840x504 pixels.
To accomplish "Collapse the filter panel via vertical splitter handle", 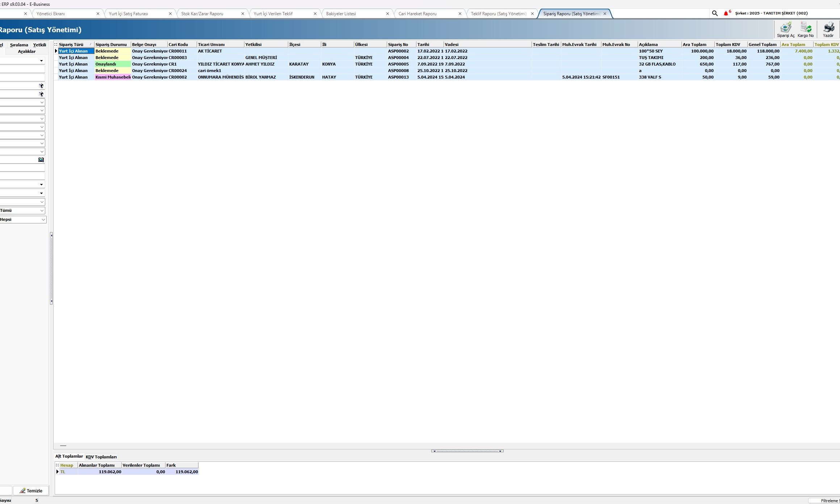I will [51, 268].
